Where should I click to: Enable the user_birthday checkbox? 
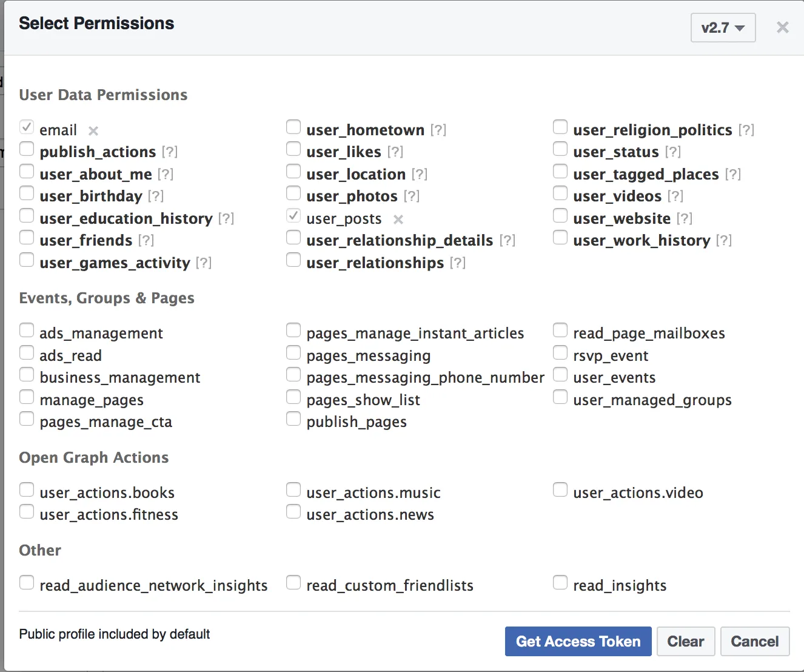coord(27,193)
